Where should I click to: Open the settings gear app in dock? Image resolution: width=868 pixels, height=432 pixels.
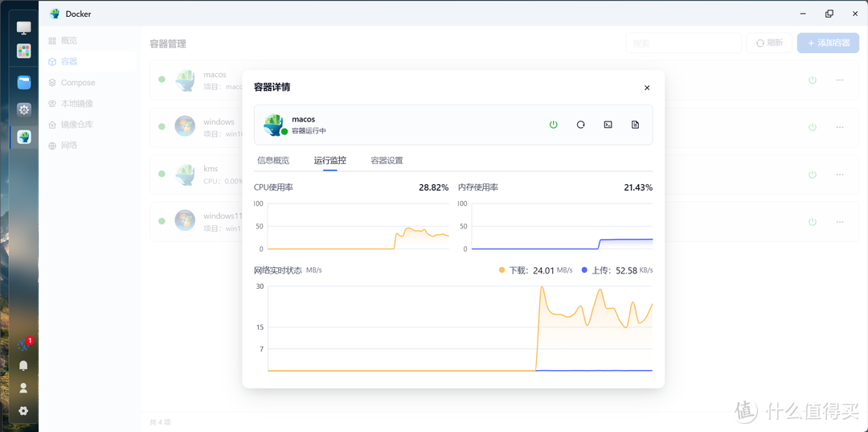24,109
